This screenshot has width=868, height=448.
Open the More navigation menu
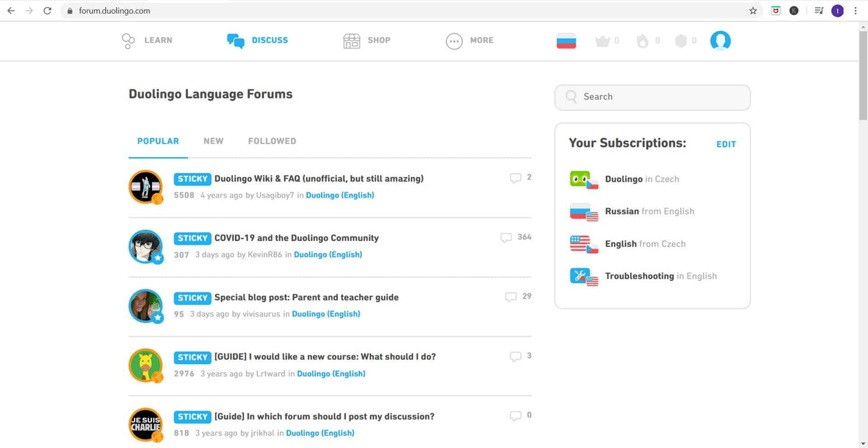click(x=482, y=41)
